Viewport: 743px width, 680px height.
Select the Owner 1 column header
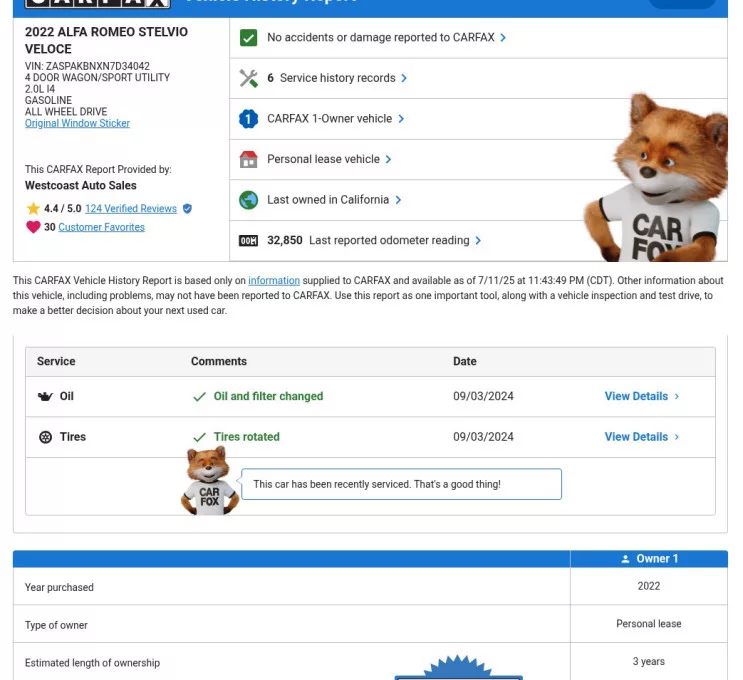pyautogui.click(x=649, y=559)
